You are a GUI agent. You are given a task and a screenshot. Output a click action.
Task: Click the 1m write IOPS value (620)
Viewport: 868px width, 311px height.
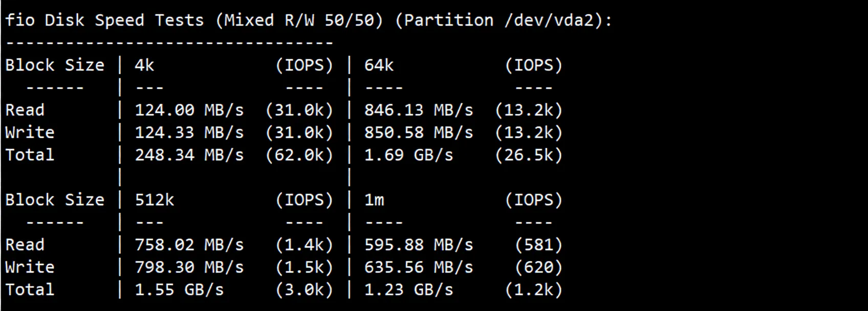(x=538, y=267)
